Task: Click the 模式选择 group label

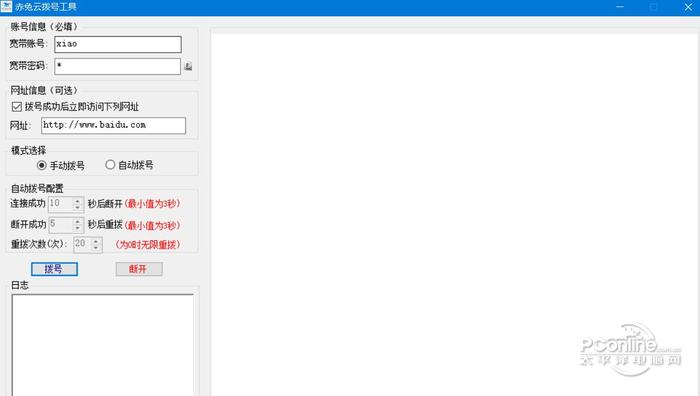Action: click(29, 150)
